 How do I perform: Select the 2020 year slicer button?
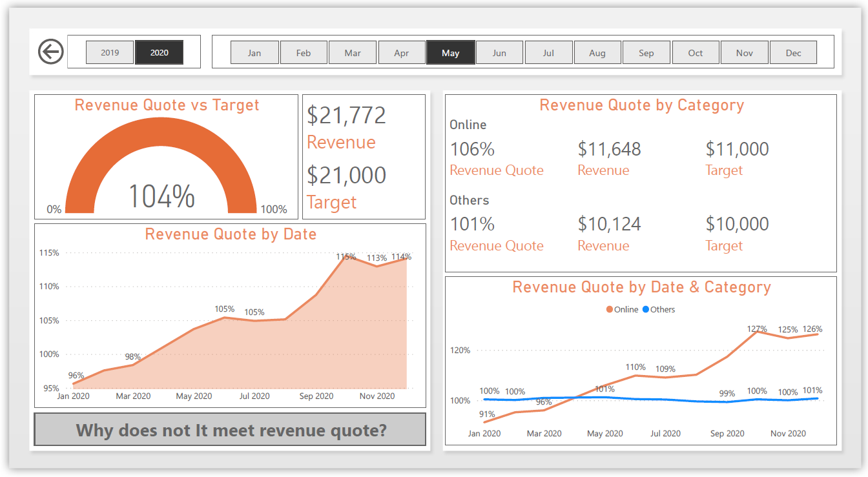(159, 52)
